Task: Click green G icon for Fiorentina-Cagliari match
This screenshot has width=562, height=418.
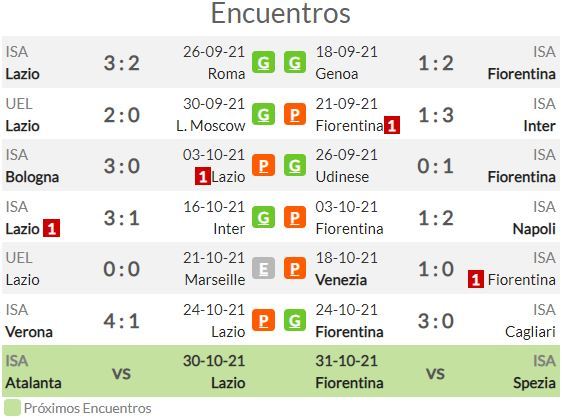Action: [x=295, y=320]
